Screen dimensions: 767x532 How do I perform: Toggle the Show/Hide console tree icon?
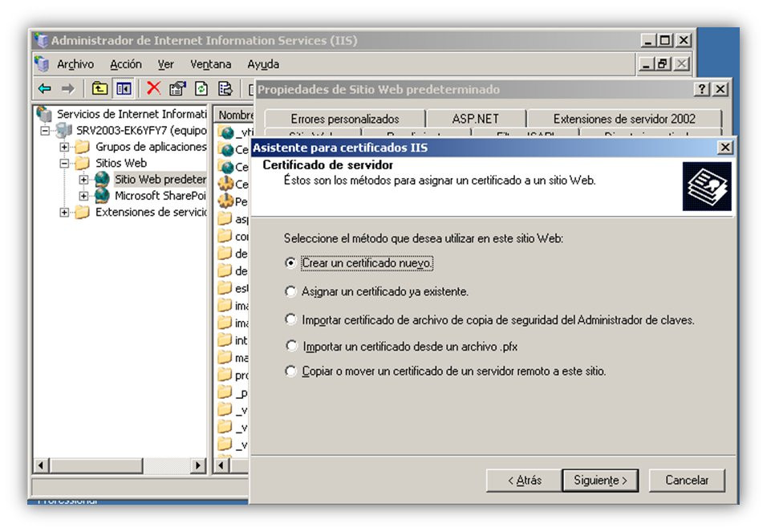click(x=124, y=88)
